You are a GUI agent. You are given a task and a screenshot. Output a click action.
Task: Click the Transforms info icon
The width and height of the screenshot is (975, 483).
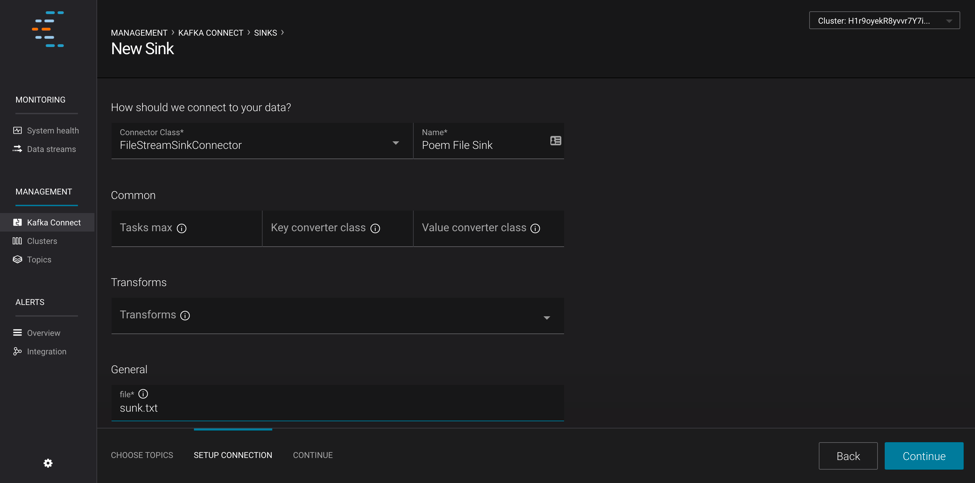click(x=185, y=316)
